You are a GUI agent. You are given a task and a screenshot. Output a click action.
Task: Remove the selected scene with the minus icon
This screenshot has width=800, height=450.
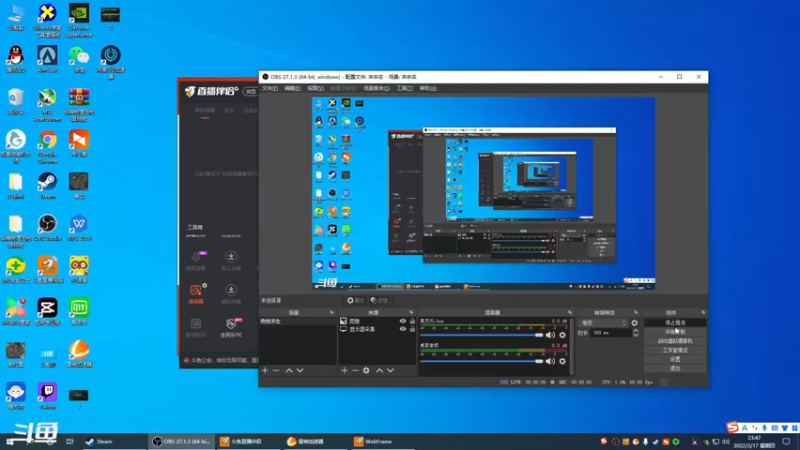(x=276, y=370)
